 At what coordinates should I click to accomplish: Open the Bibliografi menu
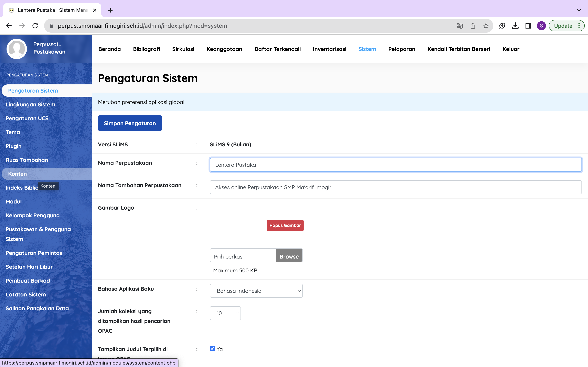147,49
